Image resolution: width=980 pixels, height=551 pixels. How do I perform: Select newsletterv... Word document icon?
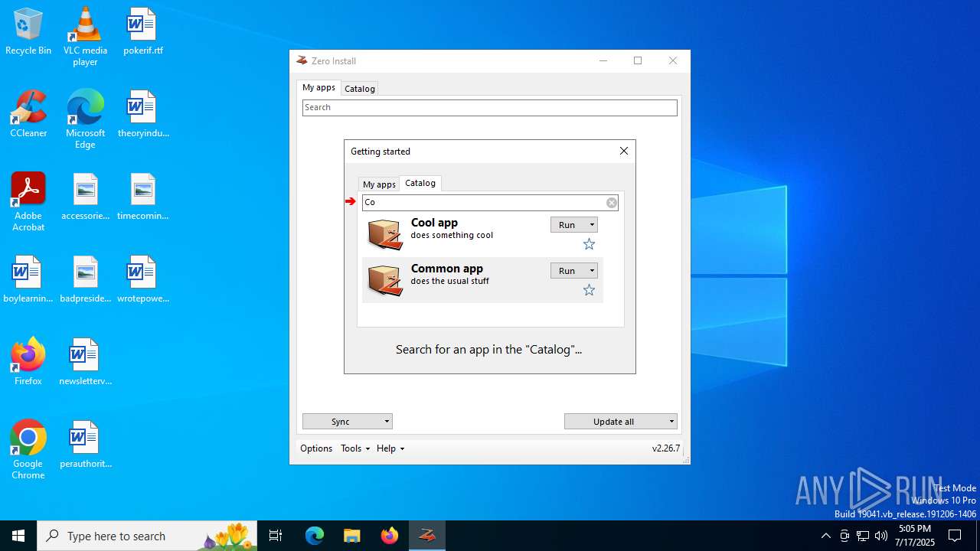(x=85, y=362)
